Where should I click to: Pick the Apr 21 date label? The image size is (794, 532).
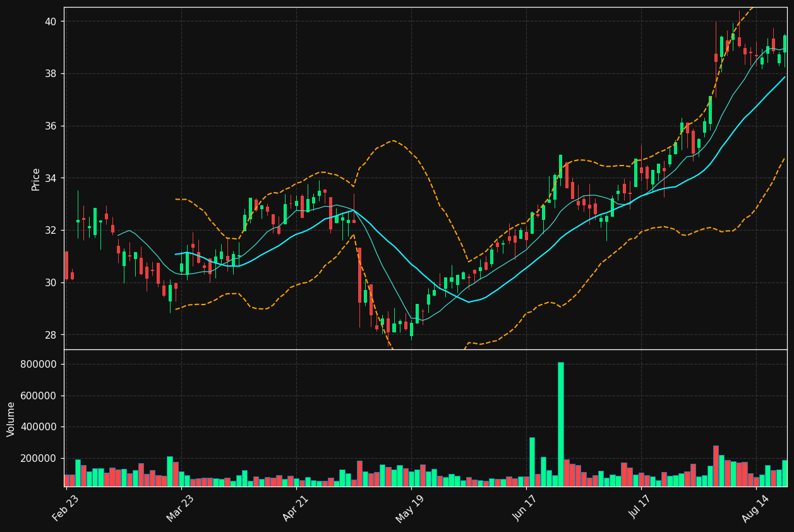tap(296, 507)
